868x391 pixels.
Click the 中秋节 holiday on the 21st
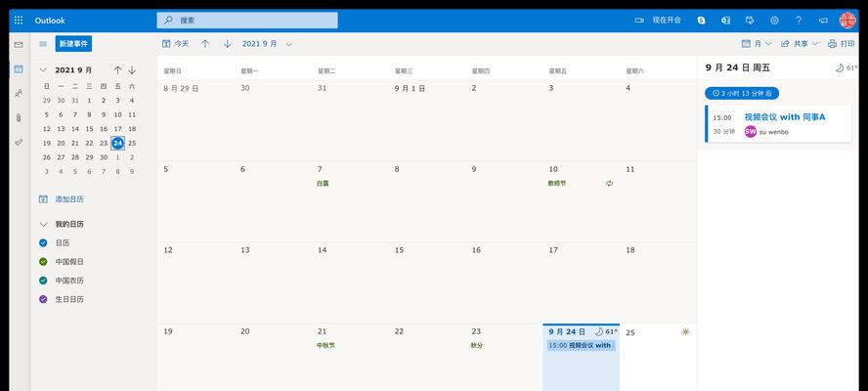pos(325,346)
